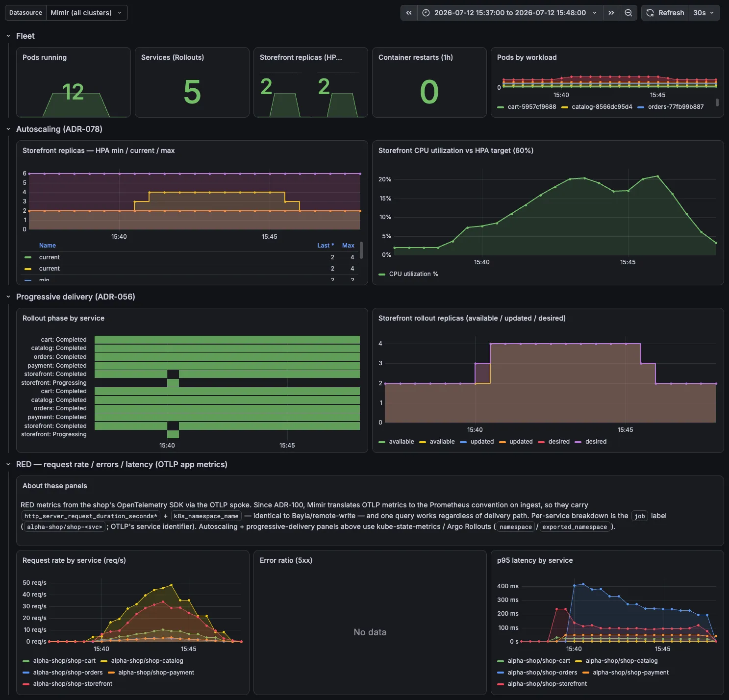
Task: Toggle the red desired legend series
Action: click(x=559, y=442)
